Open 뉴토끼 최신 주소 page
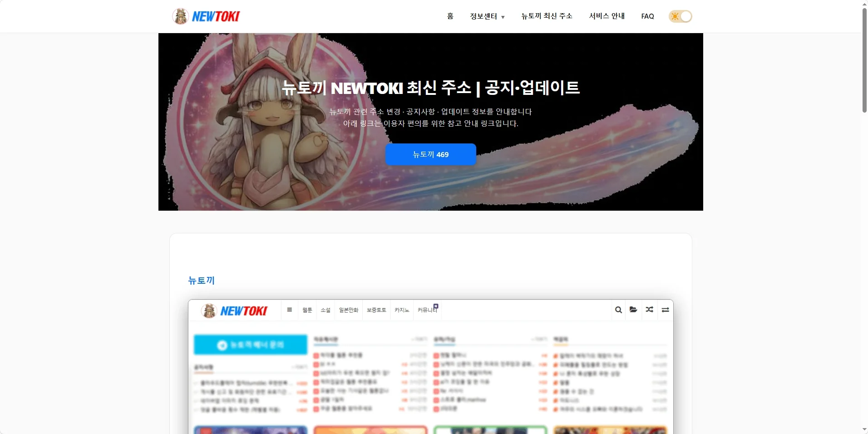The image size is (868, 434). click(547, 16)
